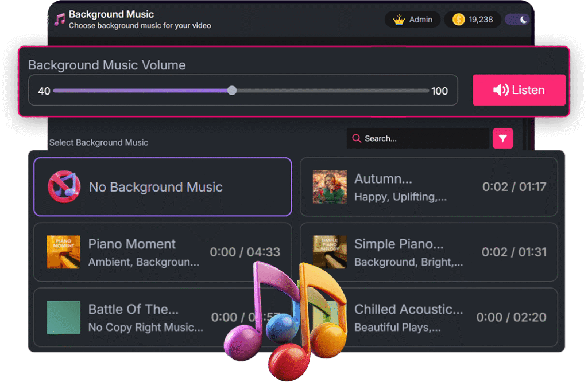The width and height of the screenshot is (588, 382).
Task: Toggle the dark mode moon switch
Action: click(517, 20)
